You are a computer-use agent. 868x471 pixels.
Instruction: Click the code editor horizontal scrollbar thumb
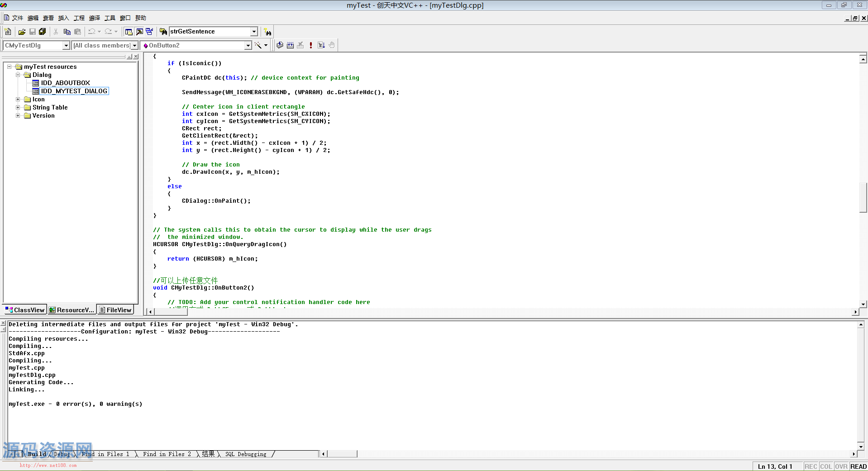pyautogui.click(x=171, y=312)
